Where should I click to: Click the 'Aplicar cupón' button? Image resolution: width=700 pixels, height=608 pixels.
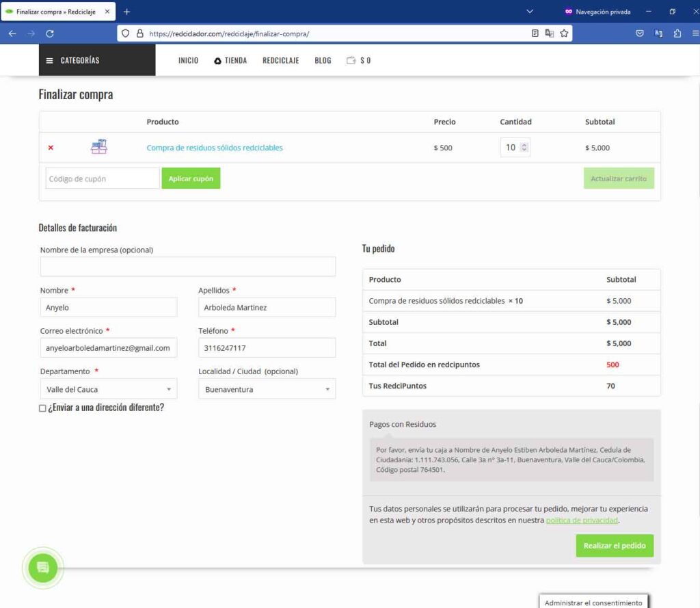(x=191, y=179)
